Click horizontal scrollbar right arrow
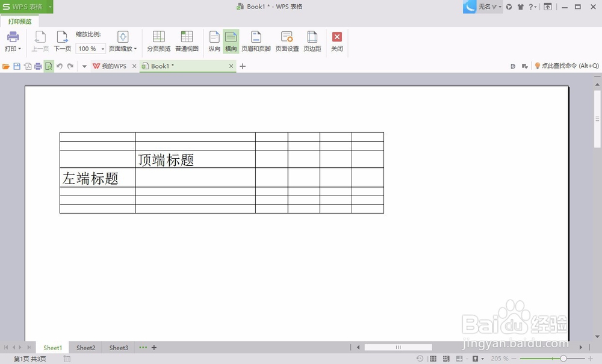 (x=580, y=347)
